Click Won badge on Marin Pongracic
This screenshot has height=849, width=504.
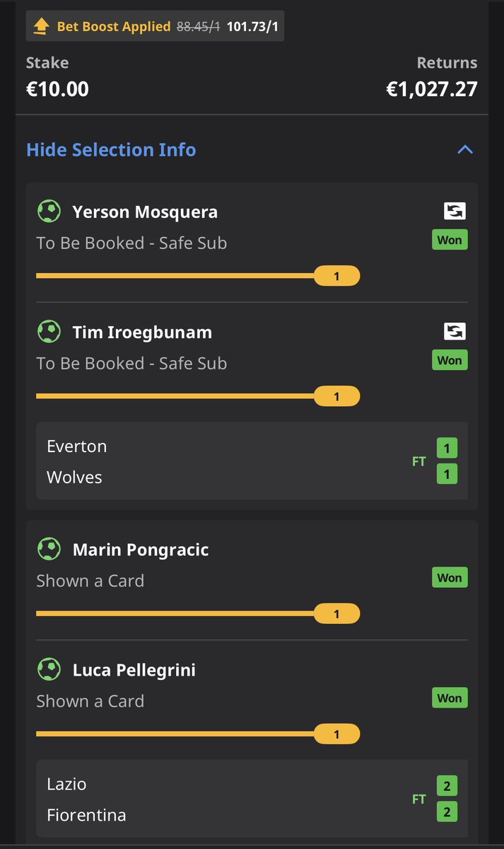pyautogui.click(x=450, y=578)
